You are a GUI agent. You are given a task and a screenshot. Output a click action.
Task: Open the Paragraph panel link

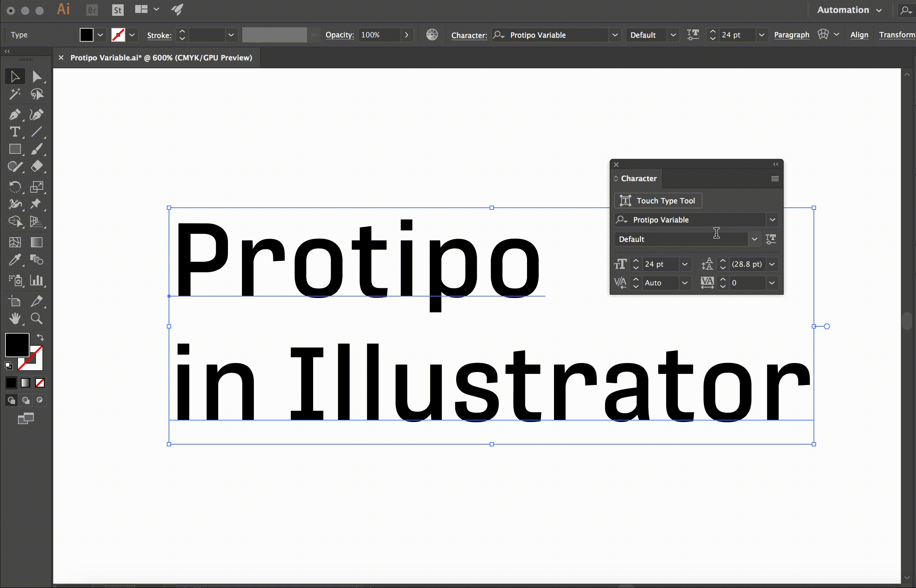[792, 35]
